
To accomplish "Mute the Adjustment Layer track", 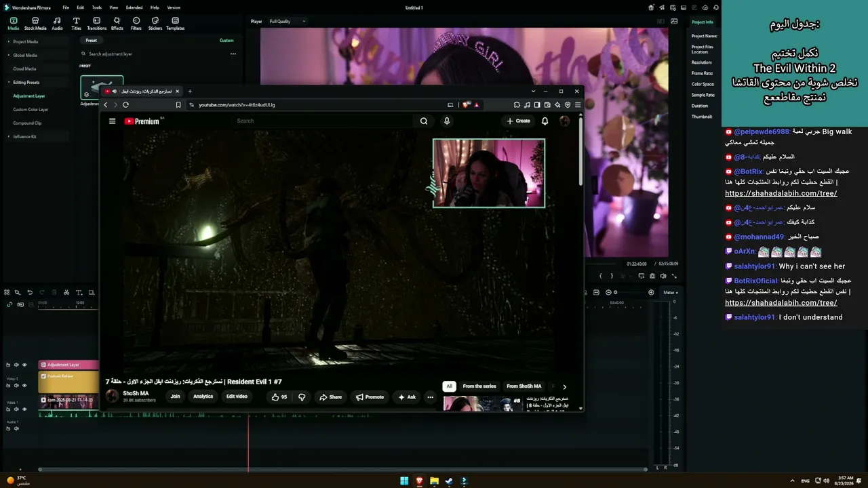I will [x=16, y=365].
